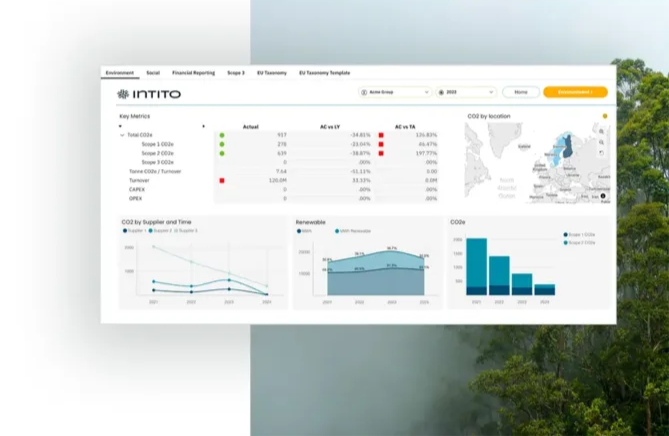Screen dimensions: 669x436
Task: Click the Actual column header
Action: click(250, 127)
